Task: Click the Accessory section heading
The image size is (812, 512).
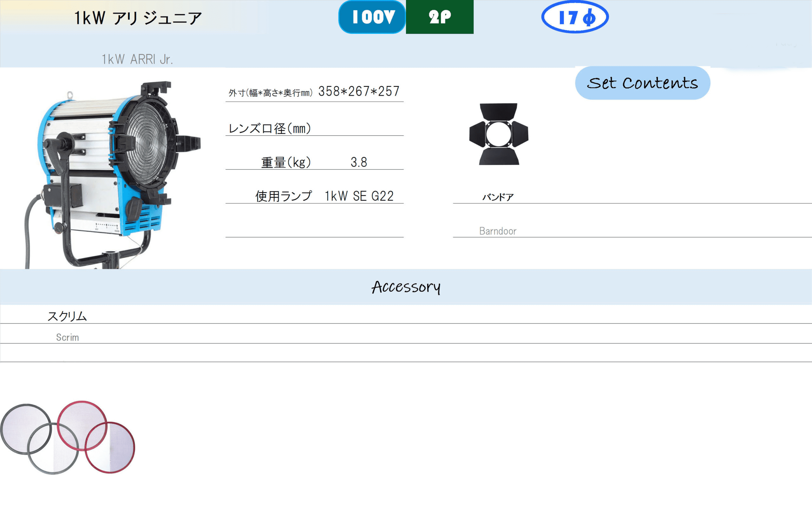Action: 406,287
